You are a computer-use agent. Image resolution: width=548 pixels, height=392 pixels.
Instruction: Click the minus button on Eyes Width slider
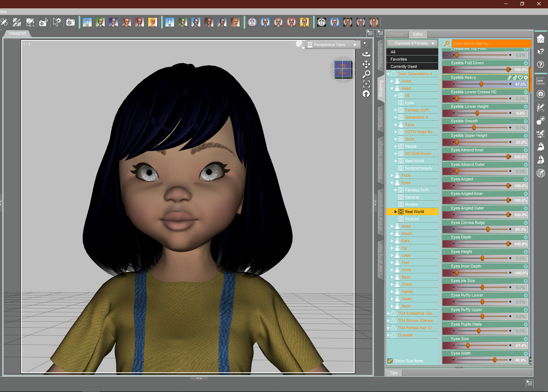point(454,360)
